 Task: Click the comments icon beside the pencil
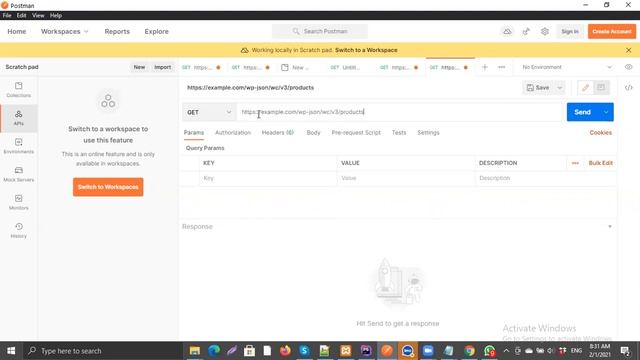point(601,88)
